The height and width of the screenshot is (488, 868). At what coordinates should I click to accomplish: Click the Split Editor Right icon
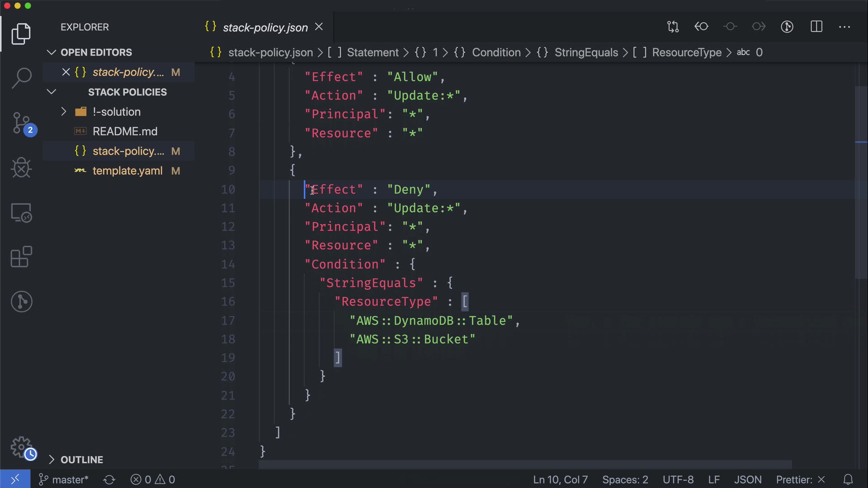816,27
